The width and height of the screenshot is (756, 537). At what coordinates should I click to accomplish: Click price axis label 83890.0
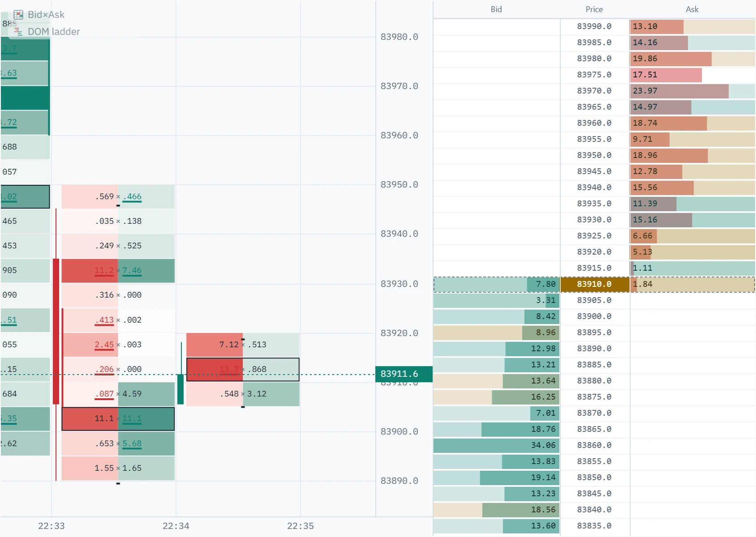click(399, 481)
